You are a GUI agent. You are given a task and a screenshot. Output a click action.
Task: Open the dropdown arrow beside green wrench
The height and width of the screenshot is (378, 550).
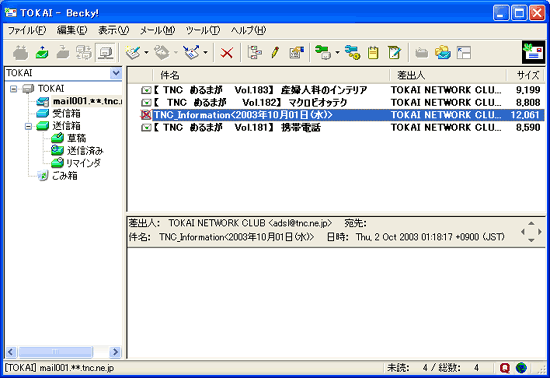click(x=337, y=53)
